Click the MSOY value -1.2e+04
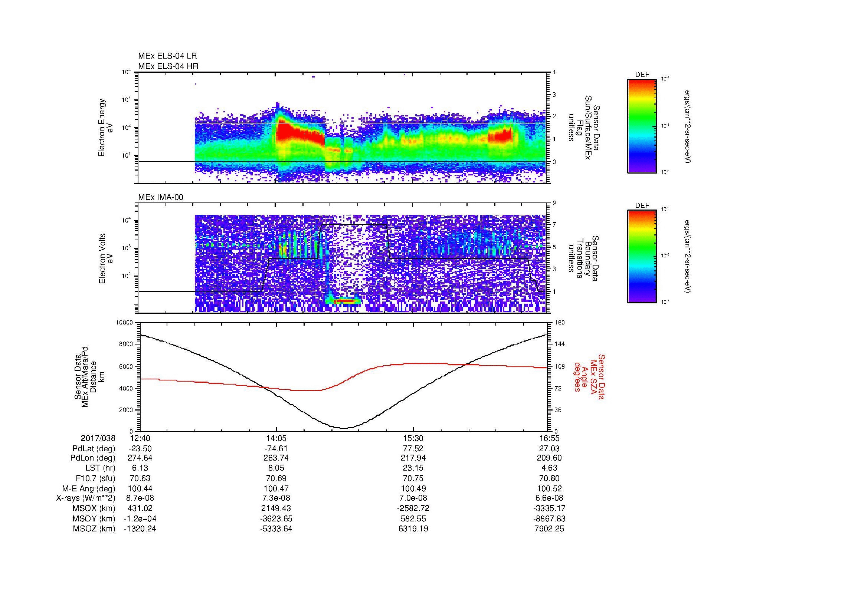868x613 pixels. tap(140, 518)
